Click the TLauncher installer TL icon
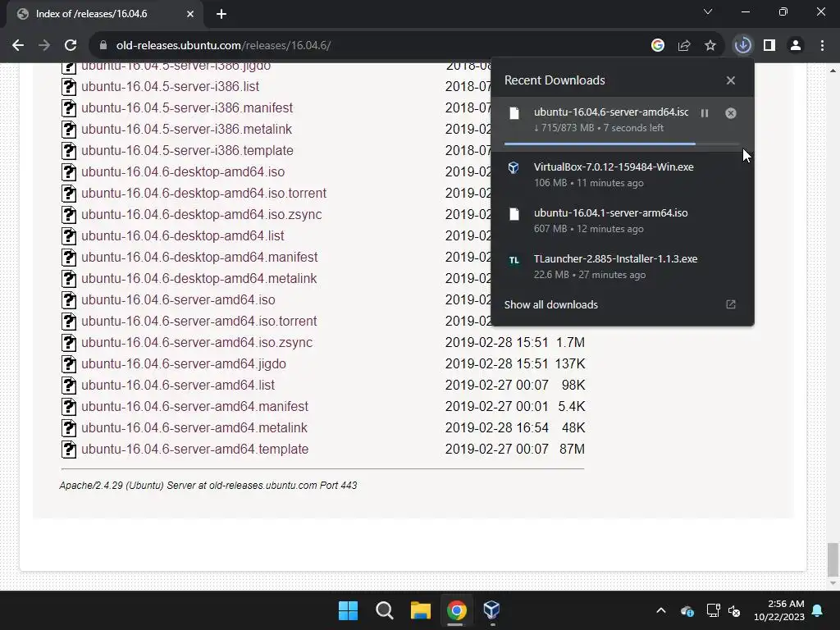Image resolution: width=840 pixels, height=630 pixels. (514, 260)
